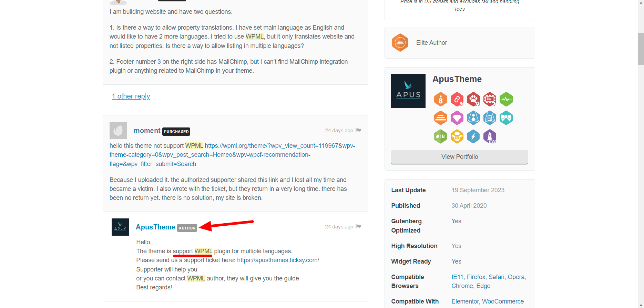Click the red chain-link referral badge
The image size is (644, 308).
[457, 100]
